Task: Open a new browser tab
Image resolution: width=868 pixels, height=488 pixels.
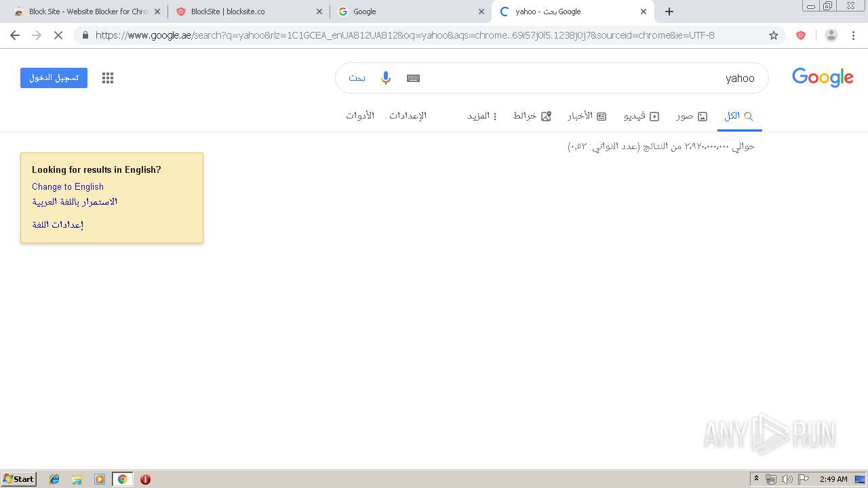Action: 669,12
